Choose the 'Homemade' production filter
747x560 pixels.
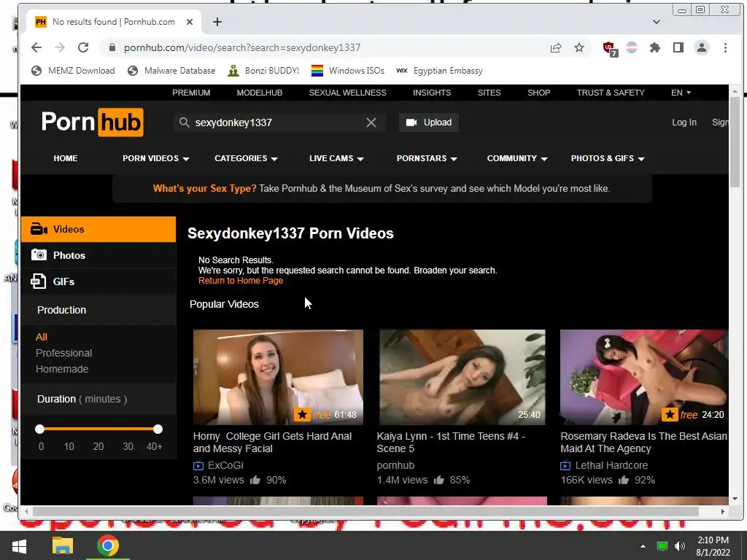click(x=62, y=369)
